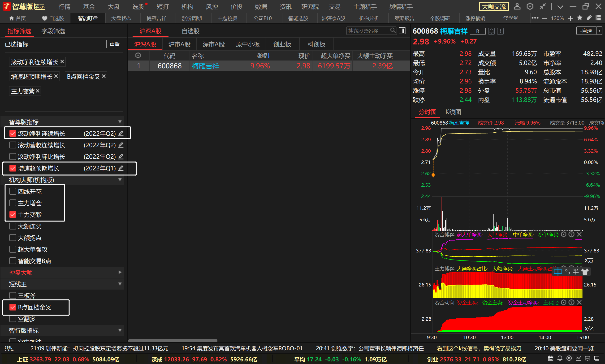Open bell notification icon in bottom status bar

click(x=560, y=358)
